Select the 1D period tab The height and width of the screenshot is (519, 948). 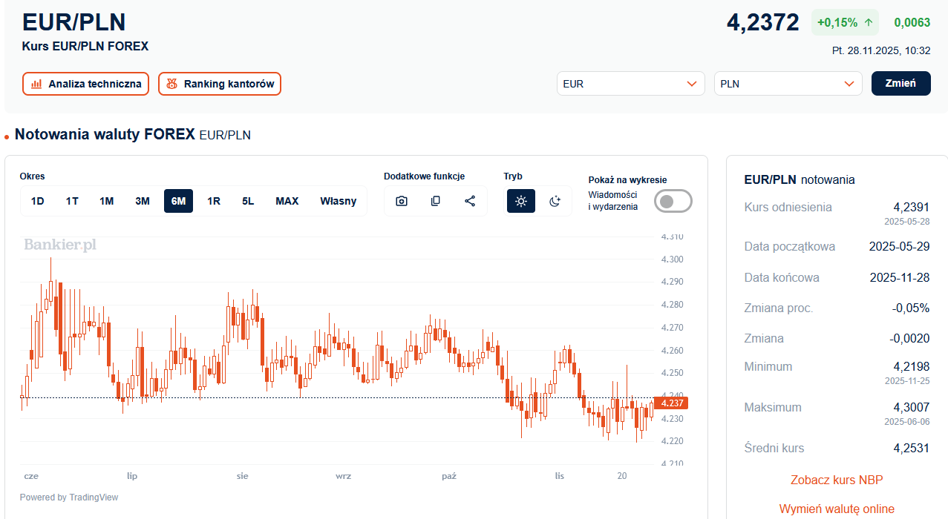tap(38, 201)
